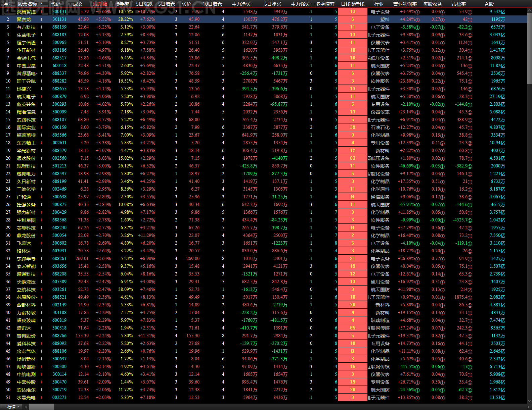Click the marker icon beside 理工导航
532x410 pixels.
(x=41, y=81)
